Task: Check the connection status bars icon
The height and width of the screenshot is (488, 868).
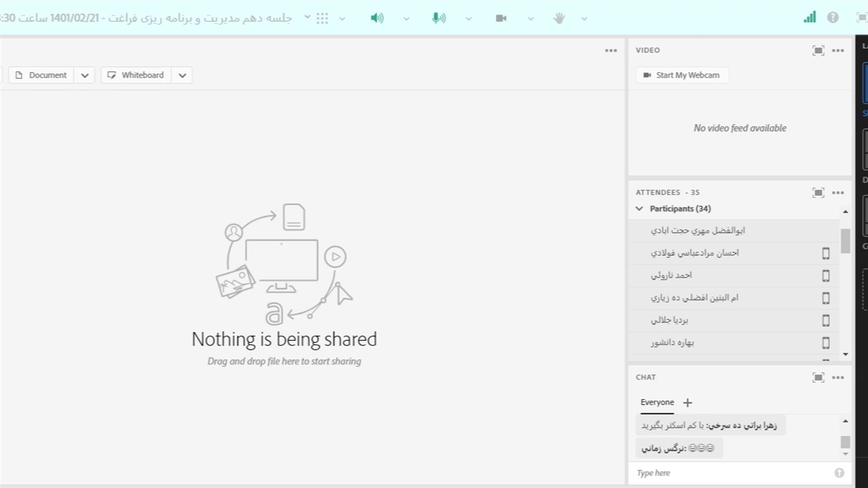Action: click(x=810, y=18)
